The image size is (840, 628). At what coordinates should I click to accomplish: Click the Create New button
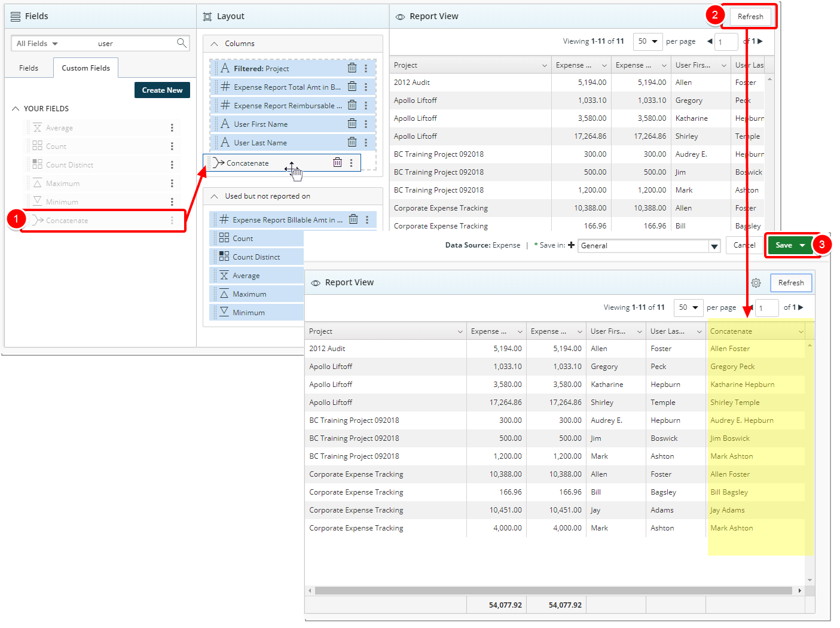click(162, 90)
